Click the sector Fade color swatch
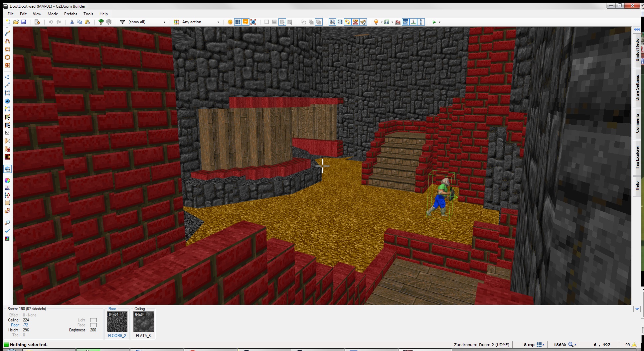Image resolution: width=644 pixels, height=351 pixels. [93, 325]
